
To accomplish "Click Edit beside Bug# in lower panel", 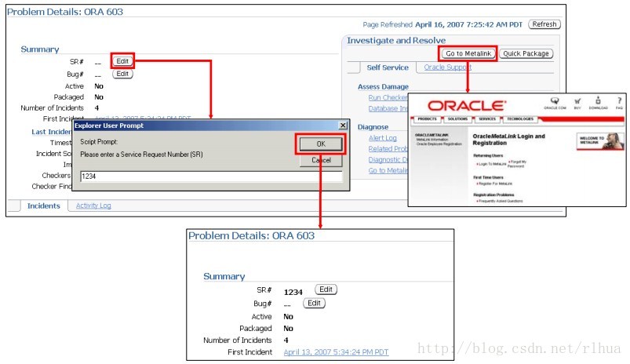I will point(314,303).
